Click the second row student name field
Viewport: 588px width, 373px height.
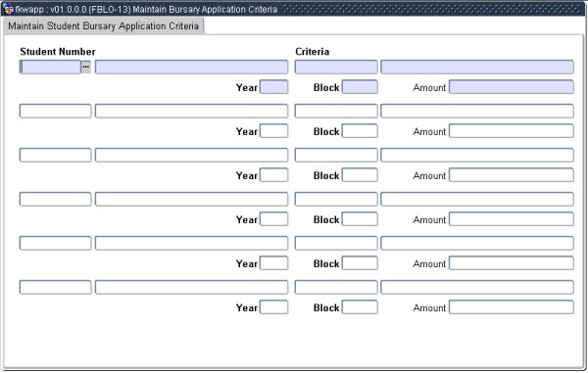[x=192, y=112]
